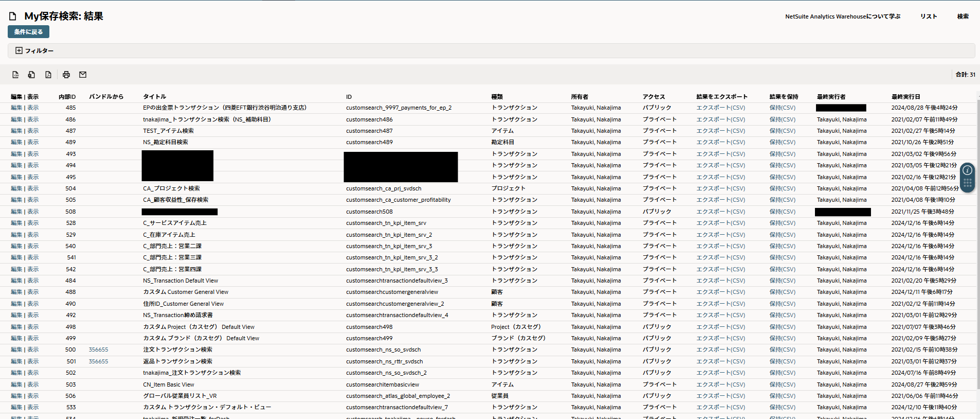
Task: Open bundle link 356655 in 返品トランザクション検索 row
Action: pyautogui.click(x=99, y=361)
